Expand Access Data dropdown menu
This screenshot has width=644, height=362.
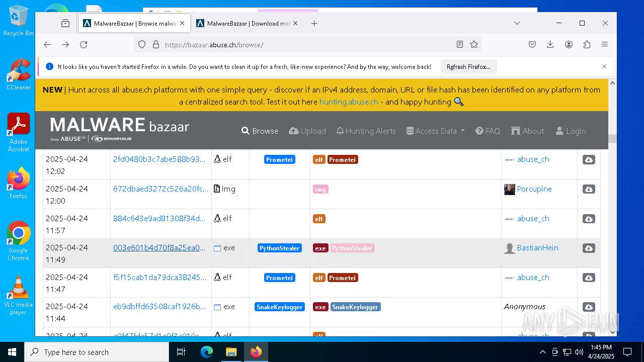pyautogui.click(x=435, y=131)
